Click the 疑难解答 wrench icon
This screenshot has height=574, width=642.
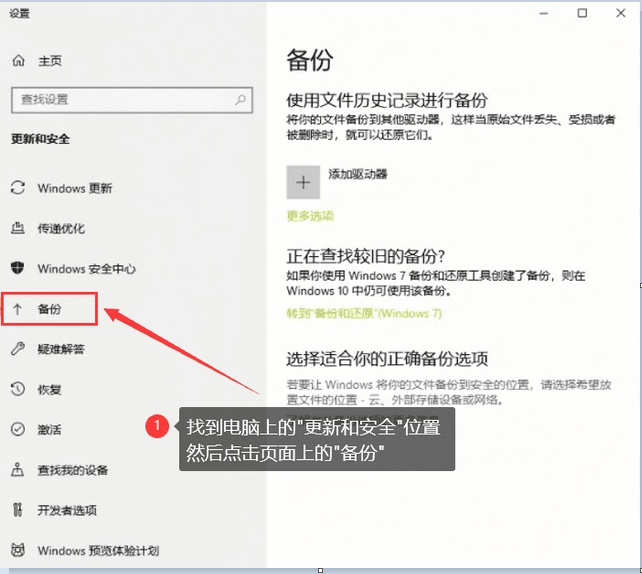point(18,348)
